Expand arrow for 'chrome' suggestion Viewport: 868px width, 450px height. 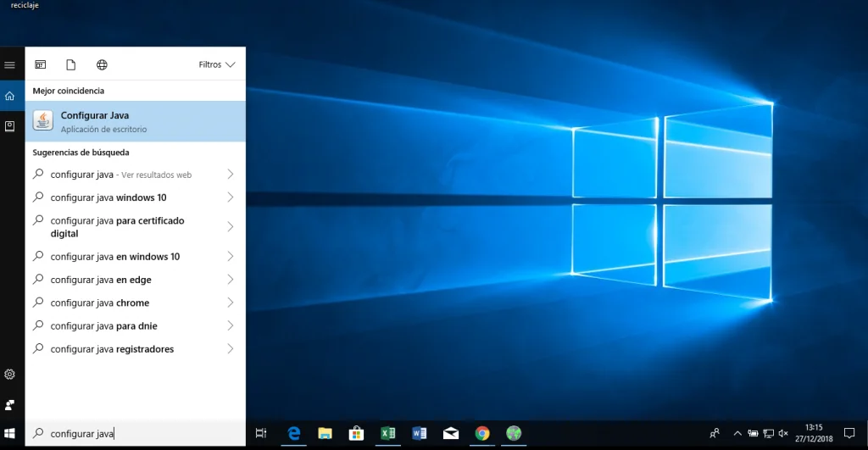(231, 303)
